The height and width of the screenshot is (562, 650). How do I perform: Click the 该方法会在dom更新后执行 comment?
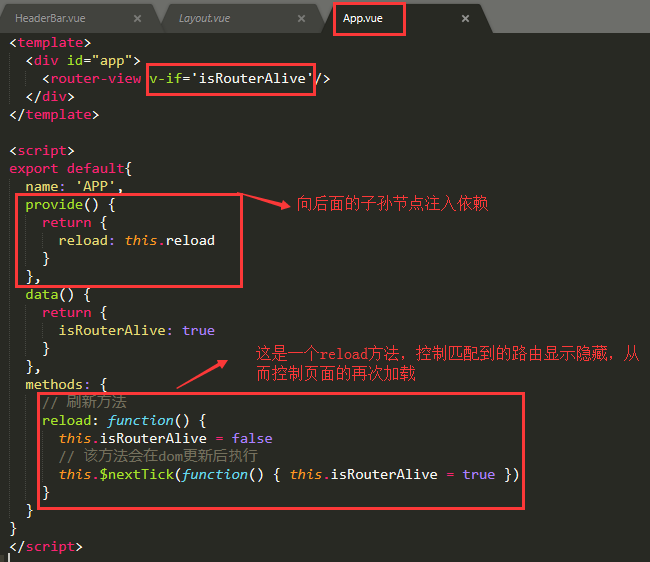click(158, 456)
